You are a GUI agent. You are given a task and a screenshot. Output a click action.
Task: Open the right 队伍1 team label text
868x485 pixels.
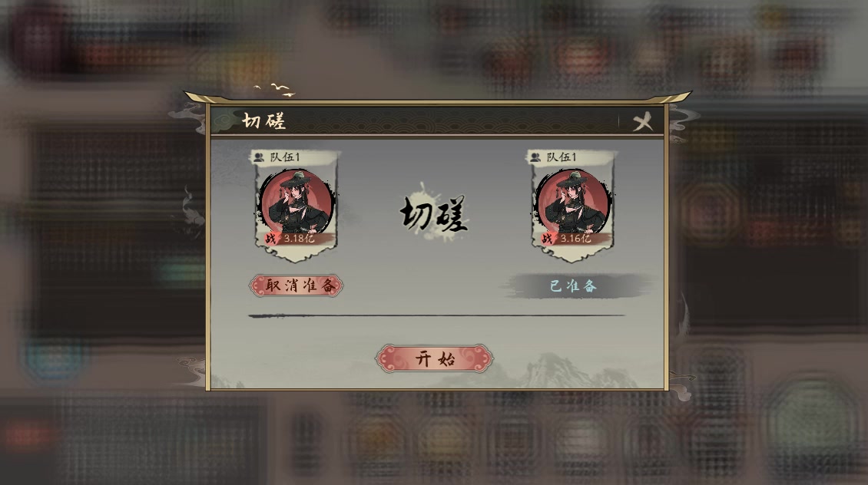click(x=562, y=157)
